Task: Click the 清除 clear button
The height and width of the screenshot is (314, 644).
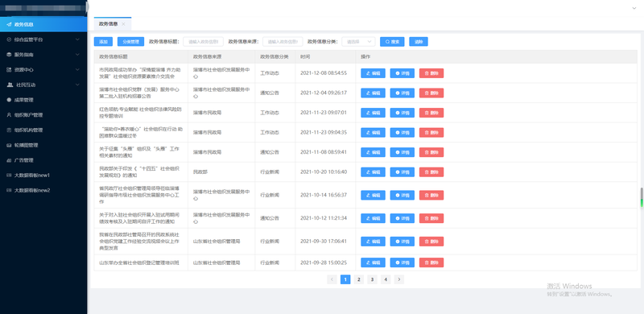Action: click(x=419, y=42)
